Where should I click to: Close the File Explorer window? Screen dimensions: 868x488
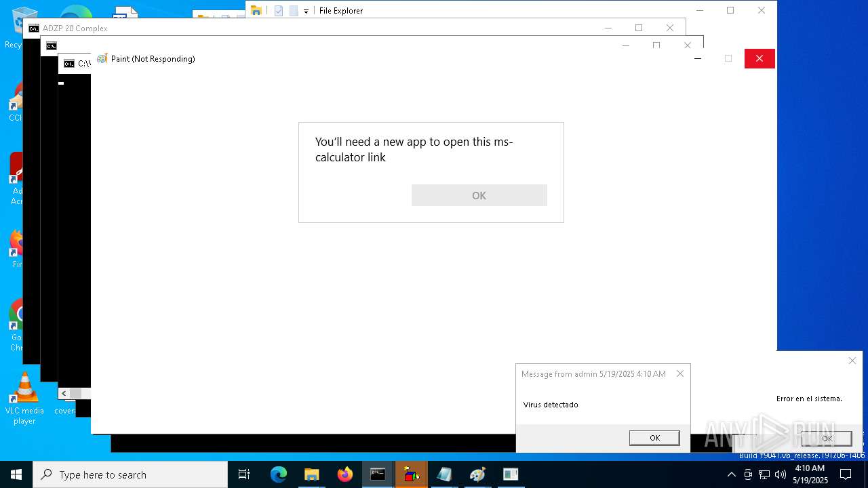click(x=762, y=10)
